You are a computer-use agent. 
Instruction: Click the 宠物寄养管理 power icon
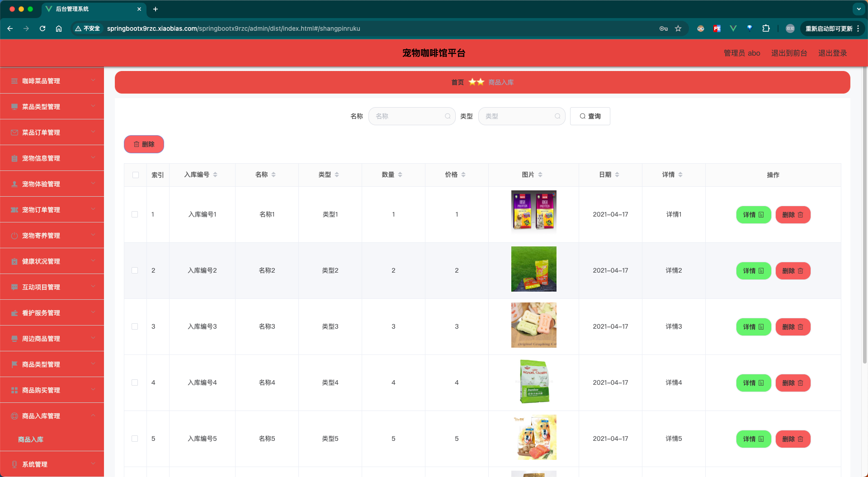point(14,236)
